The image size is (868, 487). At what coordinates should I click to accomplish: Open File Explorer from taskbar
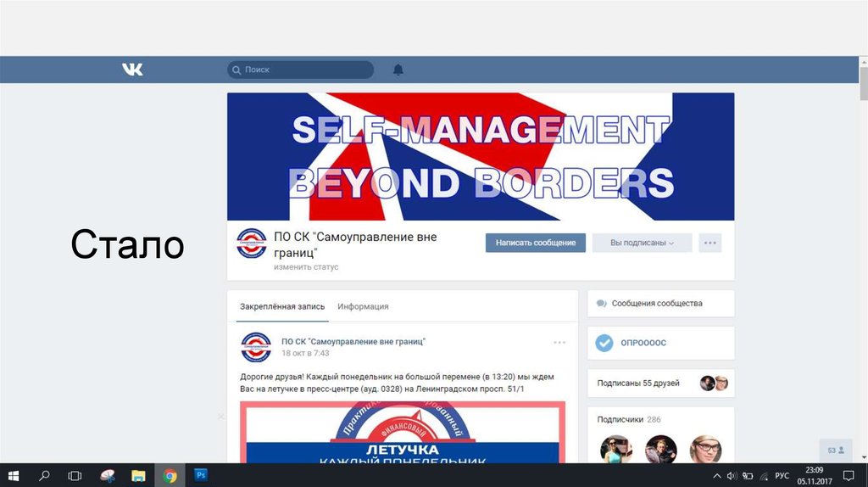tap(138, 475)
